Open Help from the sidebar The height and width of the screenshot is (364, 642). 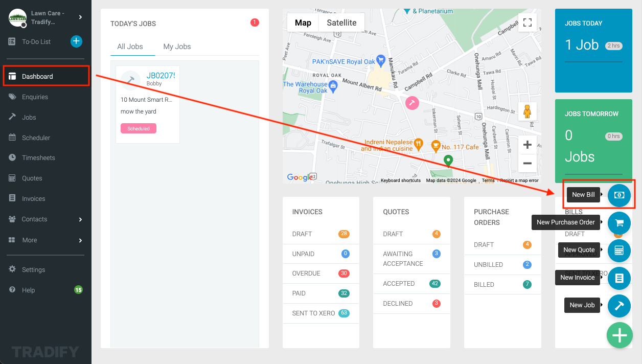[28, 290]
